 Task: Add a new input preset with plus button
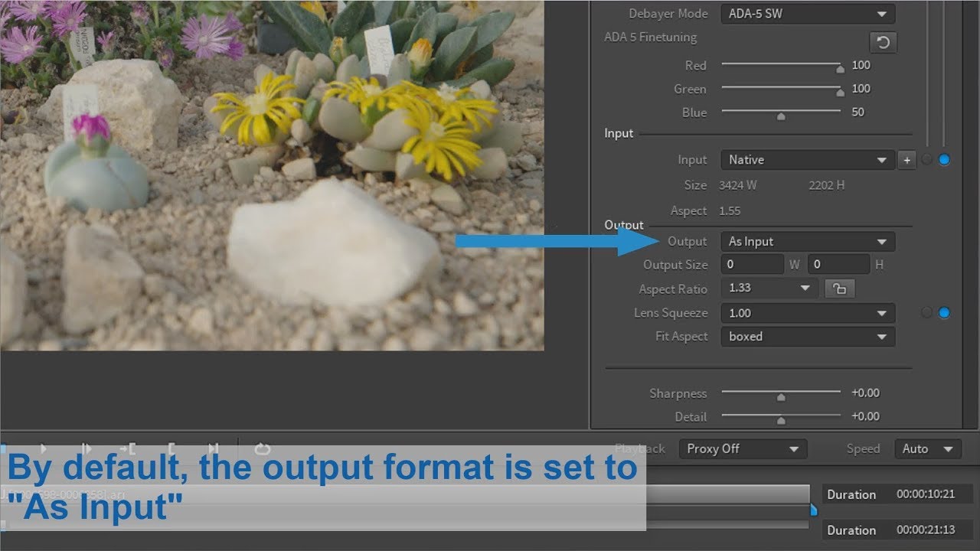906,160
